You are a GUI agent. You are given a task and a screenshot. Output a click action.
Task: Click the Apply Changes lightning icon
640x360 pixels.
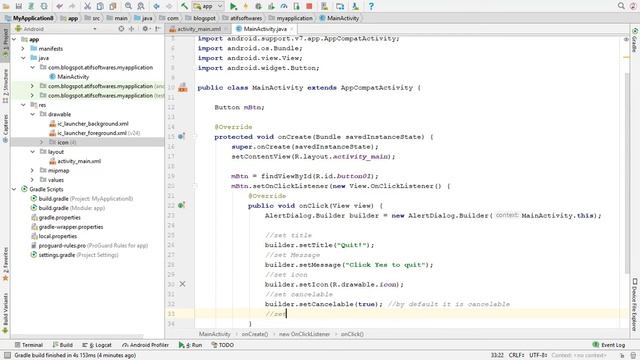coord(245,6)
